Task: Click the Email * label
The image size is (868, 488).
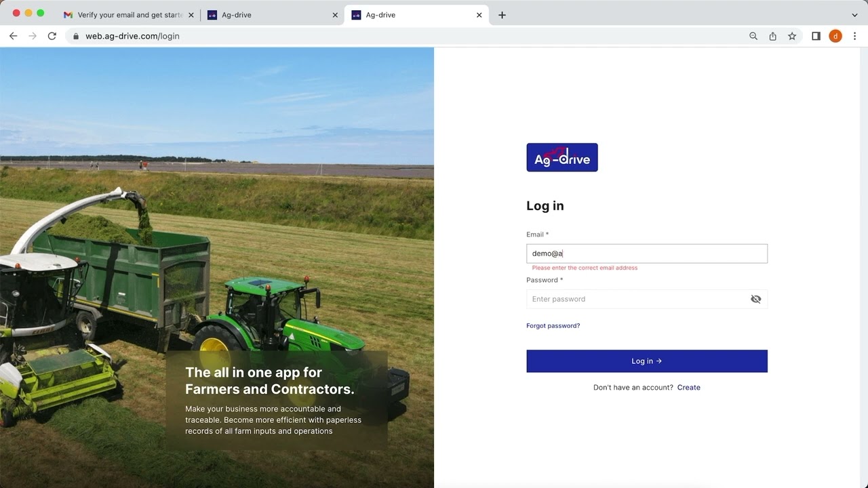Action: pyautogui.click(x=538, y=235)
